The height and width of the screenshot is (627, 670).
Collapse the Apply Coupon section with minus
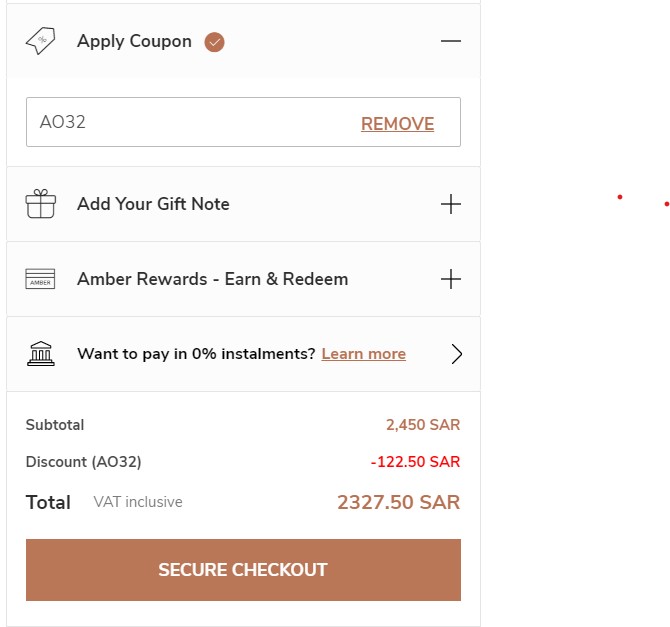click(451, 41)
